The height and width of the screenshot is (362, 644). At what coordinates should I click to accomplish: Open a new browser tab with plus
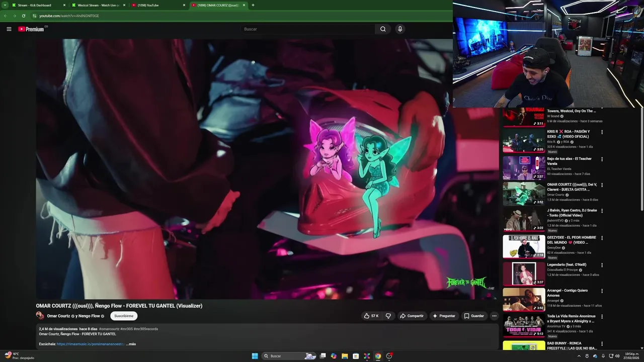click(253, 5)
